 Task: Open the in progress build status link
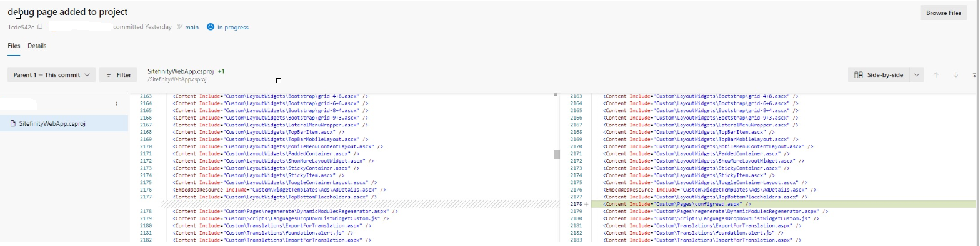coord(232,27)
